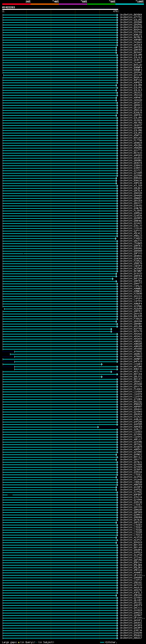
Task: Click hit label UniRef100_Q38C34
Action: pos(131,631)
